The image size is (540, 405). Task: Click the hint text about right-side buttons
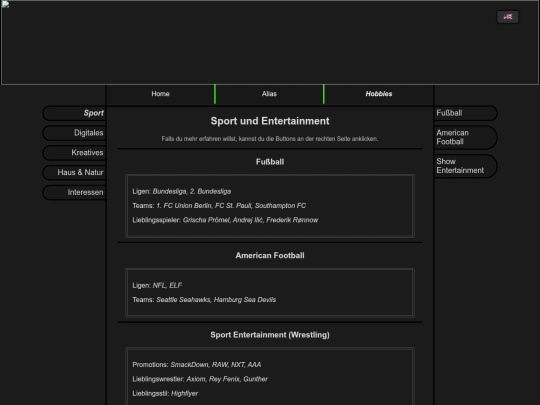pos(270,139)
